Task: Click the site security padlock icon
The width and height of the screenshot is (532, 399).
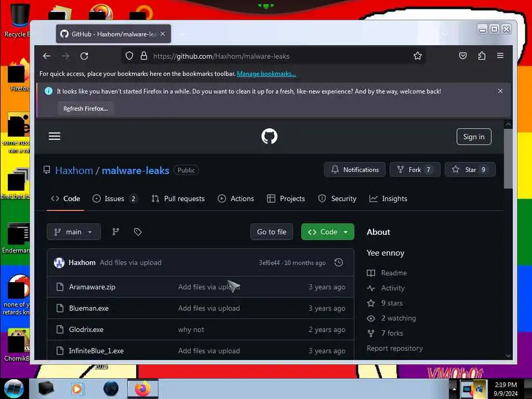Action: coord(144,56)
